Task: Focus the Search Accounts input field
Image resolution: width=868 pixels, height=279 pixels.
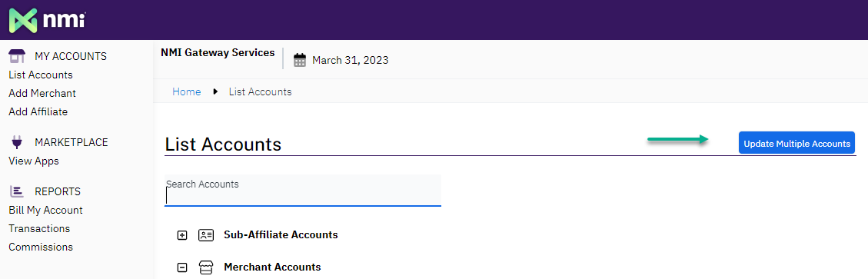Action: [303, 191]
